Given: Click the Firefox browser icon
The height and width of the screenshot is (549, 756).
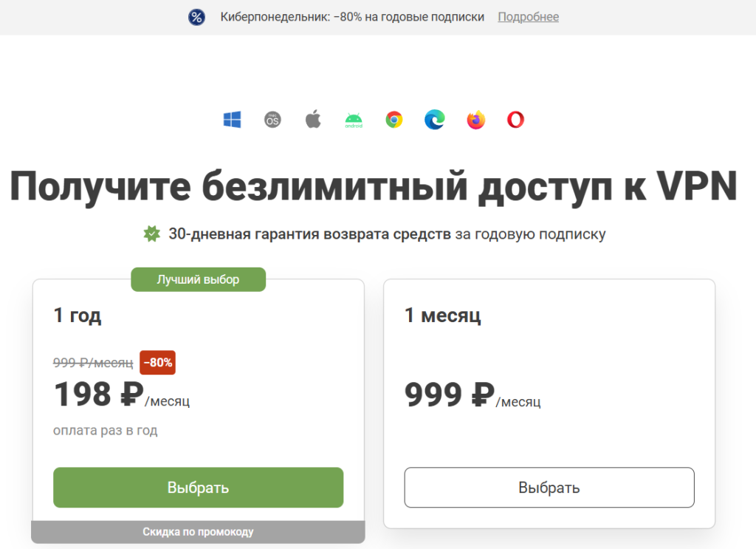Looking at the screenshot, I should [475, 120].
